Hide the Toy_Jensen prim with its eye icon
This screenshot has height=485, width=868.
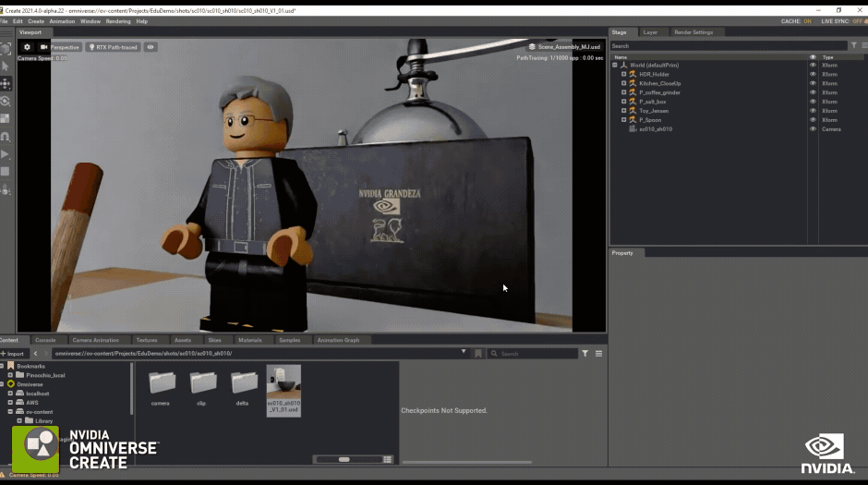point(813,111)
